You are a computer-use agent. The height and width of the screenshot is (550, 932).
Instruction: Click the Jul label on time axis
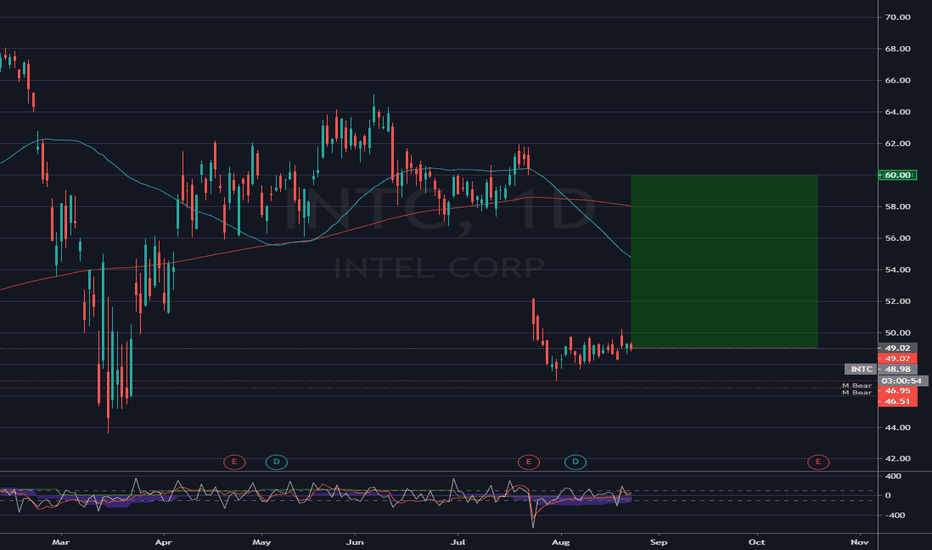(x=458, y=542)
